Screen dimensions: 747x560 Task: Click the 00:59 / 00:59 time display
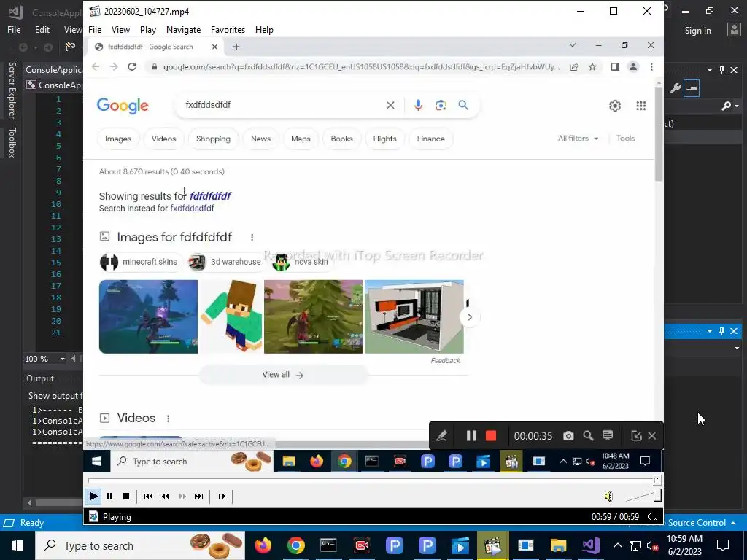coord(615,517)
